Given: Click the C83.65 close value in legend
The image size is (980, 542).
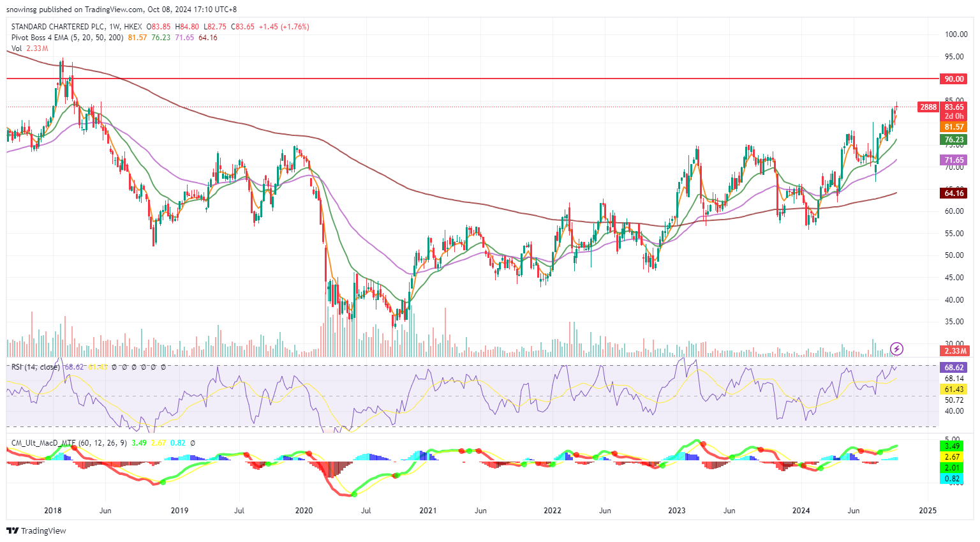Looking at the screenshot, I should 242,27.
